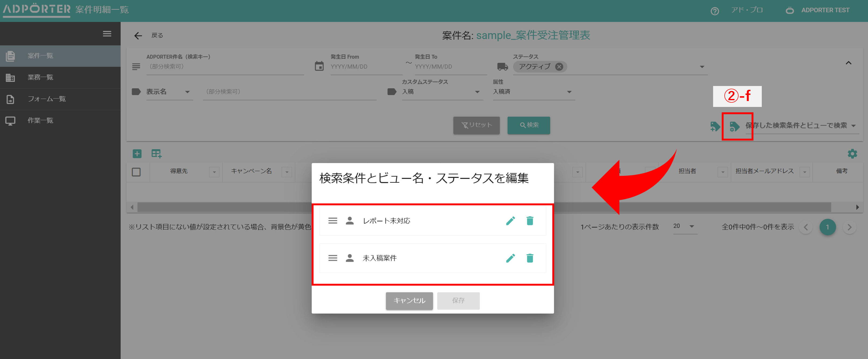Click the sample_案件受注管理表 title
This screenshot has width=868, height=359.
tap(533, 35)
